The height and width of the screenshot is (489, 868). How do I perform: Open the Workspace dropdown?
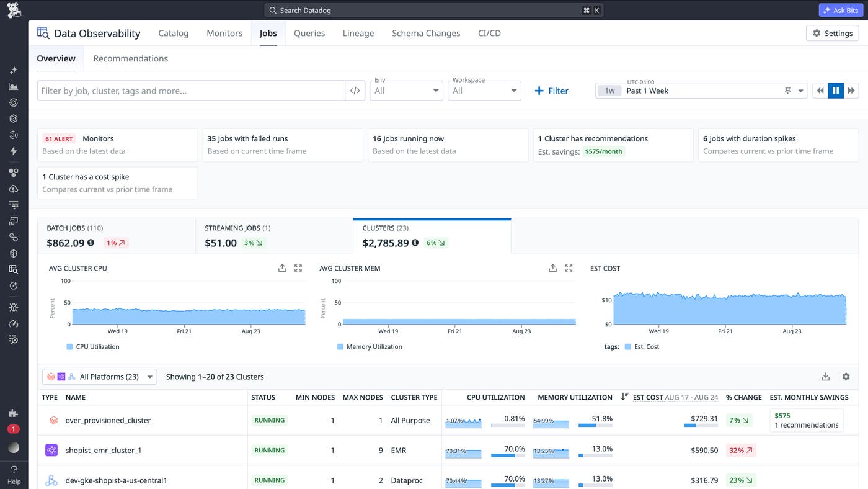tap(484, 91)
